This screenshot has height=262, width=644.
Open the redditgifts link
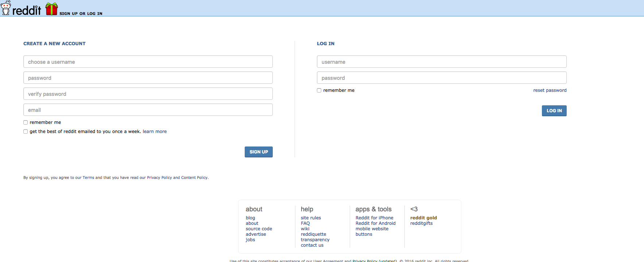[x=421, y=223]
